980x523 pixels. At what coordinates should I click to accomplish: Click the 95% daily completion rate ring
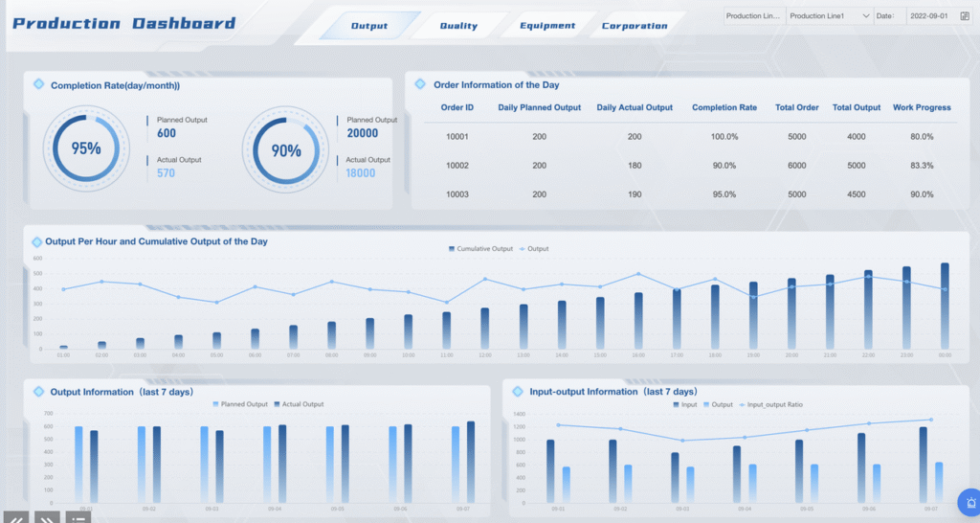click(x=86, y=148)
